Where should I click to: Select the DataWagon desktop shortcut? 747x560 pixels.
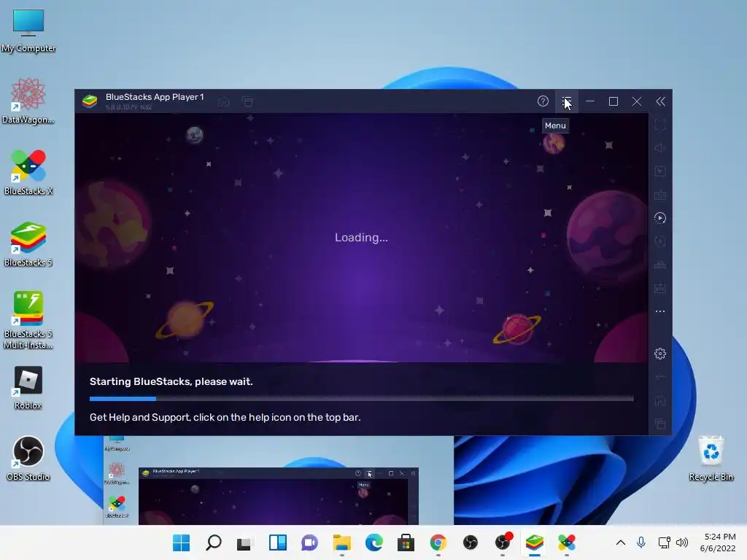(28, 101)
